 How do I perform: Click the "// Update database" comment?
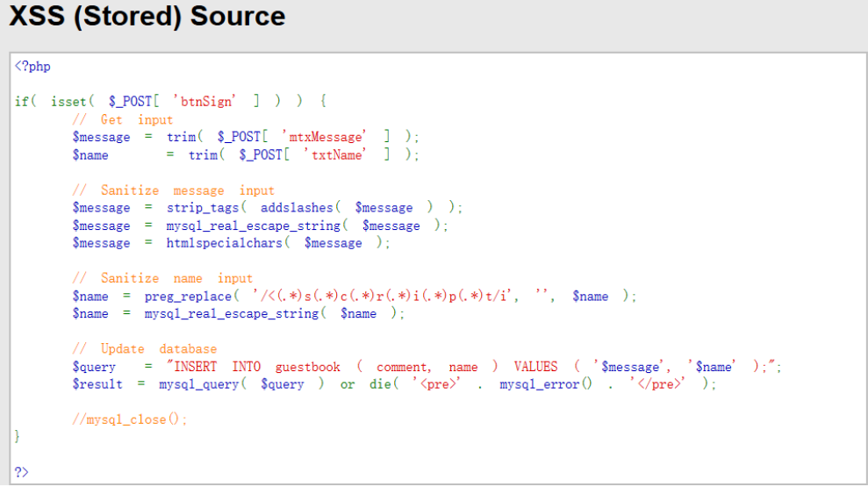coord(145,348)
